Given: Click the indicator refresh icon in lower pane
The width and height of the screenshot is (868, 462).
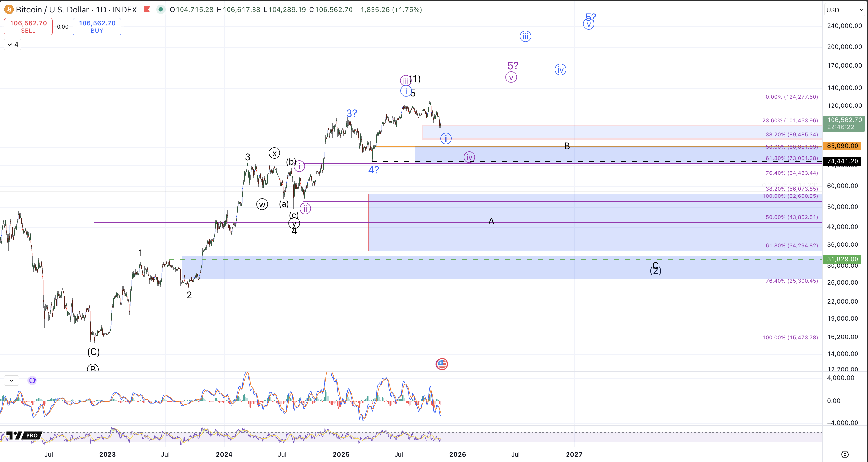Looking at the screenshot, I should tap(32, 381).
